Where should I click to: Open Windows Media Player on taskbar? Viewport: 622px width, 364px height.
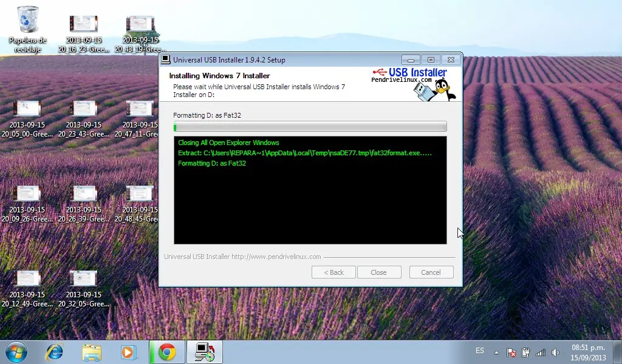(129, 352)
